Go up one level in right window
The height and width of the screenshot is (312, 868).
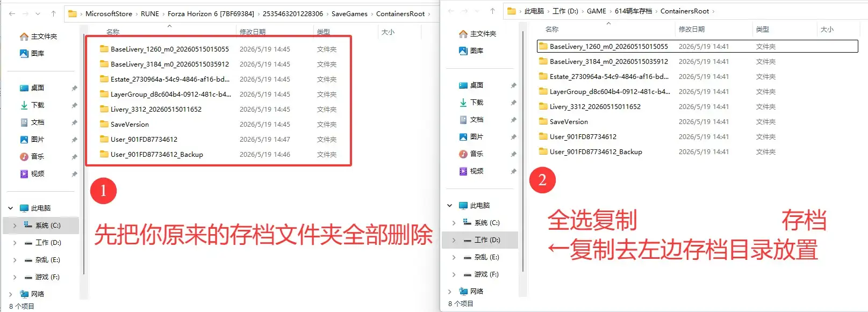pyautogui.click(x=492, y=11)
